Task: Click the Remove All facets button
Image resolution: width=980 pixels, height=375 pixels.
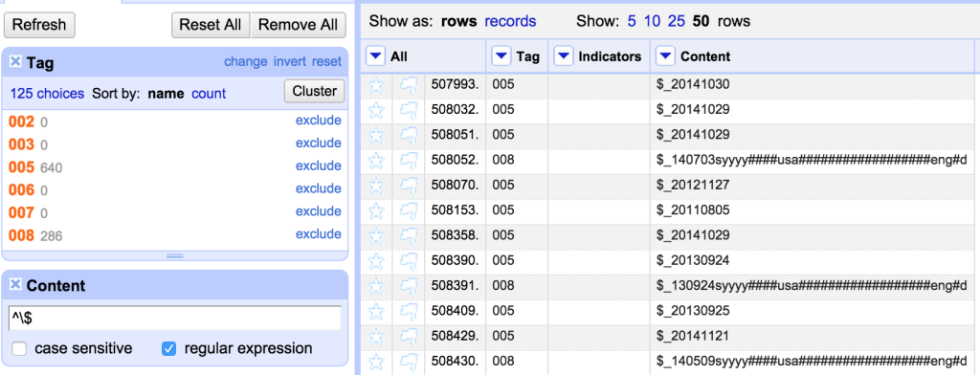Action: click(x=298, y=25)
